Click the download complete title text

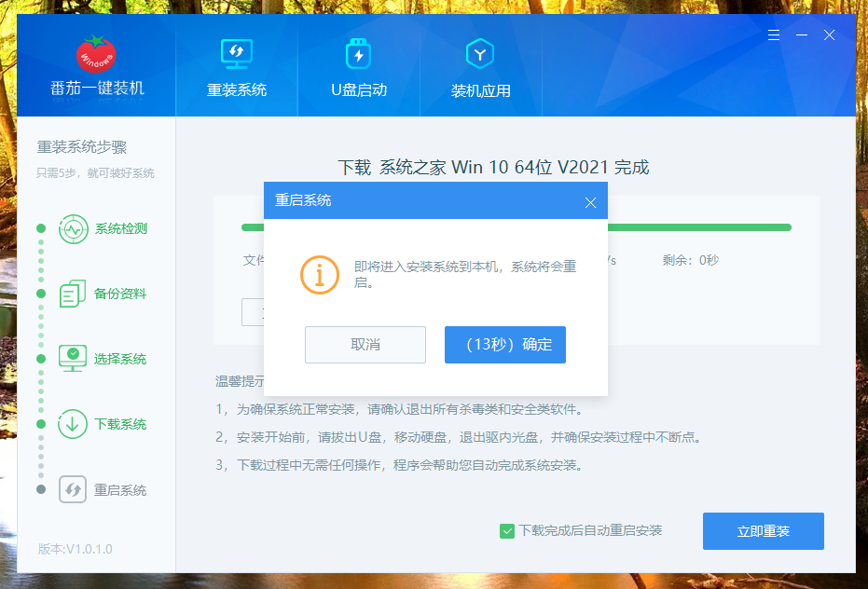(493, 167)
